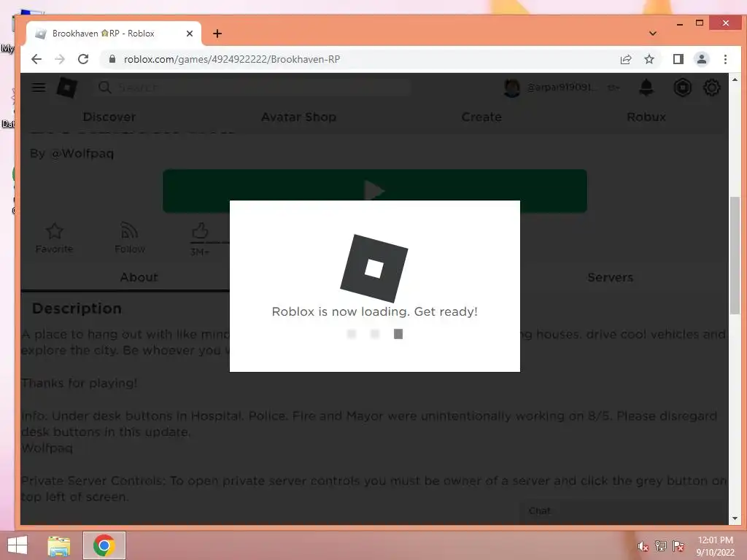Click the network tray icon

pyautogui.click(x=661, y=545)
